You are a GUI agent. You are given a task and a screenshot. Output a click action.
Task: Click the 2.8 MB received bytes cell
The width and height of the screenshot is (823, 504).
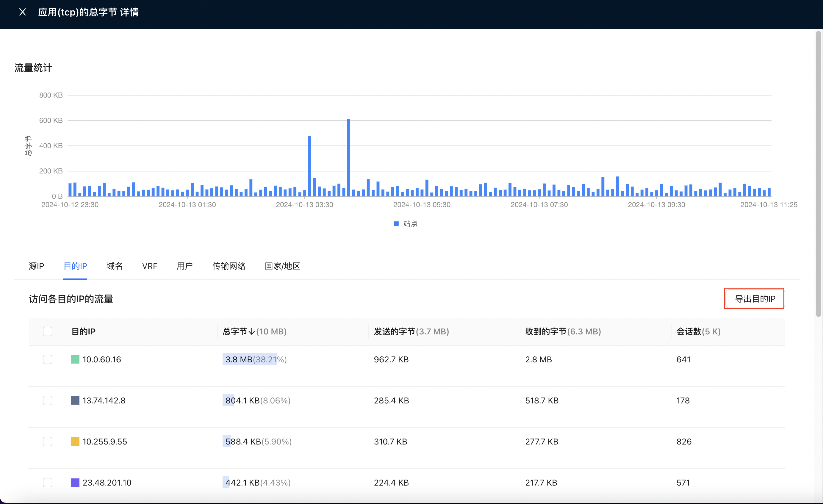539,359
